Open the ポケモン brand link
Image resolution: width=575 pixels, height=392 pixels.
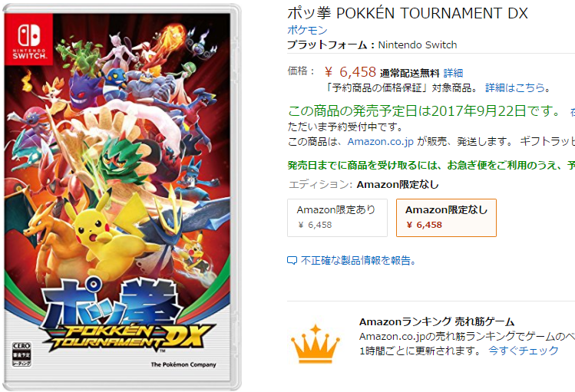pos(307,30)
